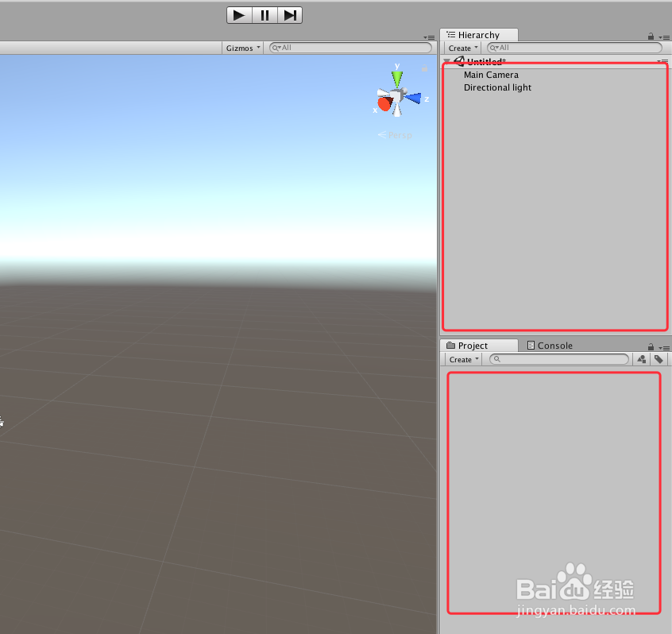Toggle the lock icon on the Project panel
The height and width of the screenshot is (634, 672).
[x=650, y=346]
